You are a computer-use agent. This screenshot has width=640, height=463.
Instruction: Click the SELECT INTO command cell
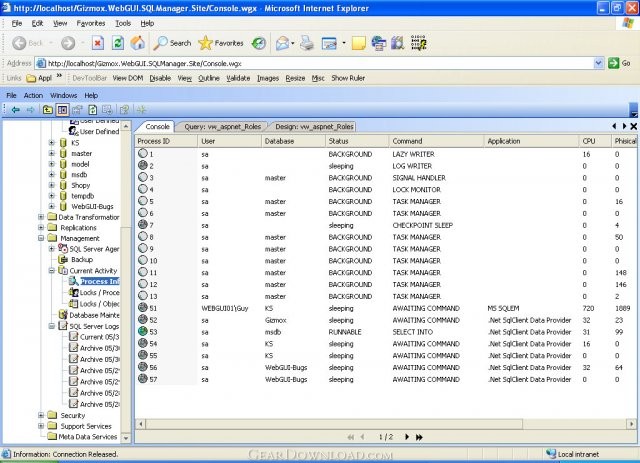click(x=412, y=332)
